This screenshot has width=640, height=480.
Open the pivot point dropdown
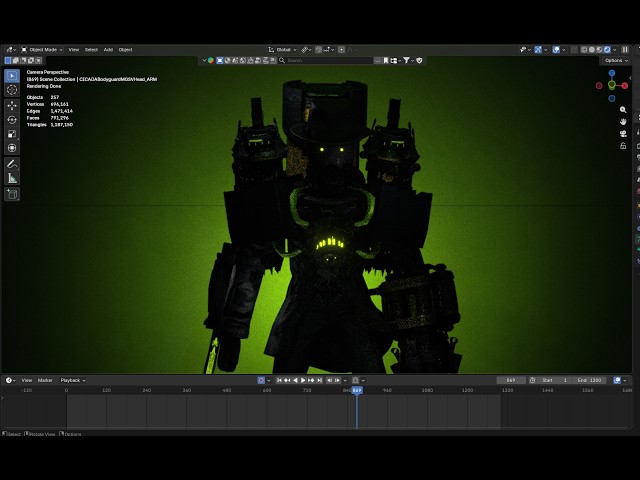coord(306,50)
